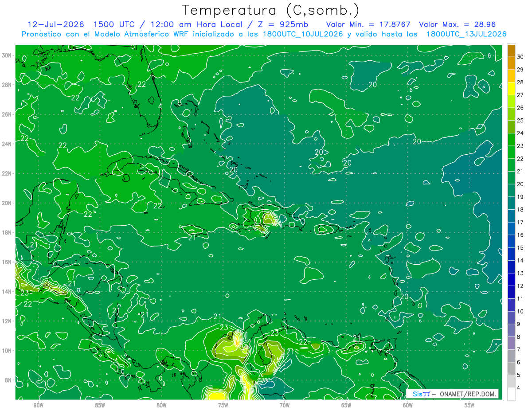Screen dimensions: 532x411
Task: Click the '16N' latitude label
Action: coord(7,262)
